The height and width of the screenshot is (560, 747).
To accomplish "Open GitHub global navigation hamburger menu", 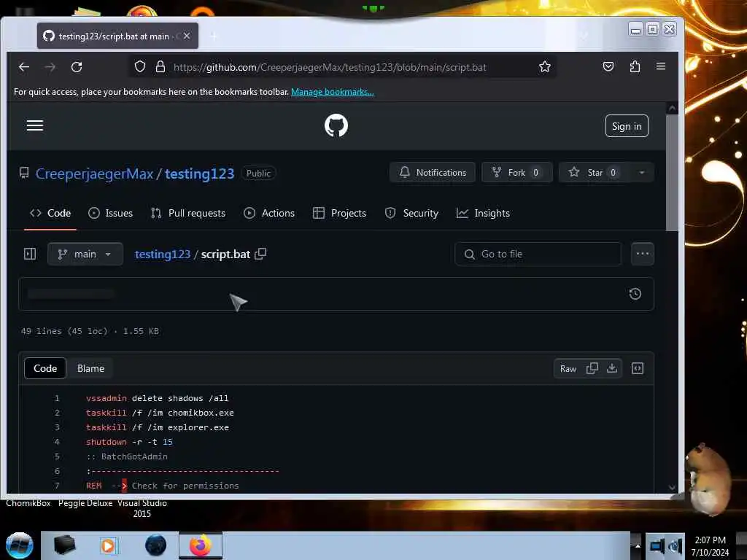I will pos(35,125).
